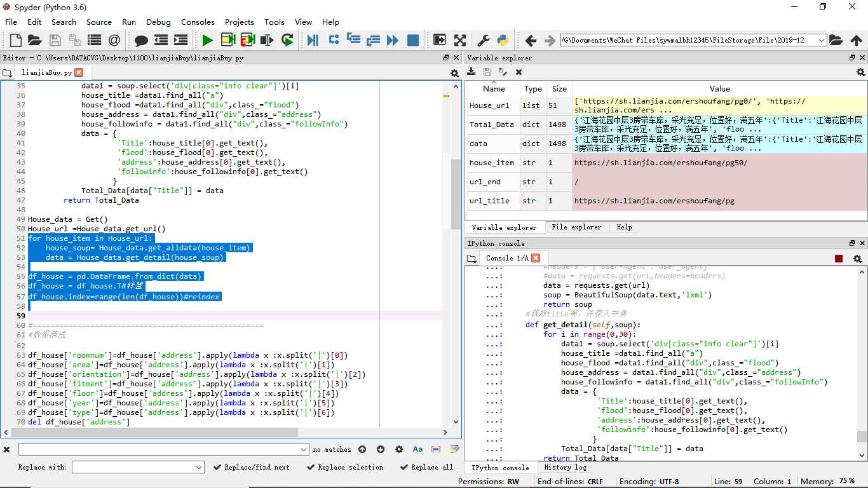Click debugger step return icon
This screenshot has height=488, width=868.
click(x=373, y=40)
